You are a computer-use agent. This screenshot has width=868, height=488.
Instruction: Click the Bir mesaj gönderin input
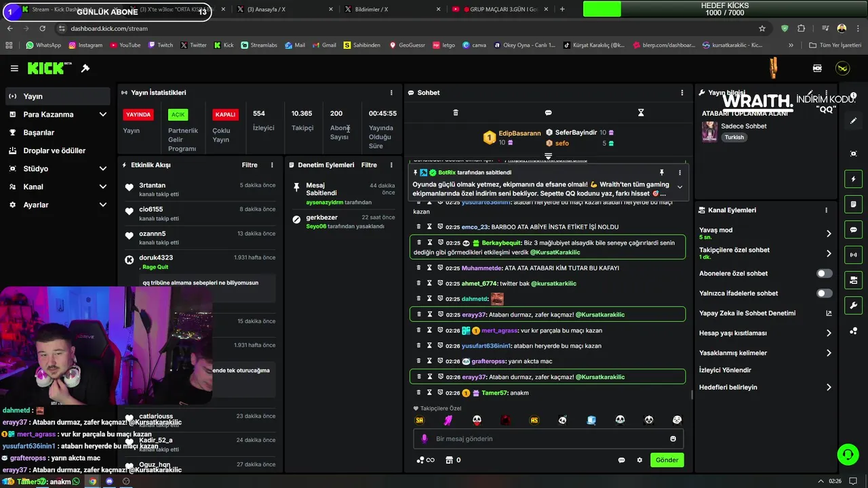(x=548, y=439)
